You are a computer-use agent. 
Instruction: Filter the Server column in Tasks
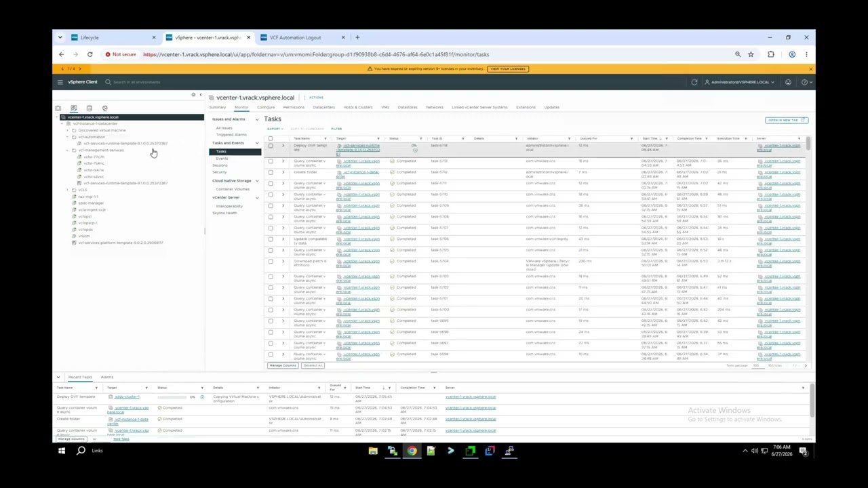(x=799, y=139)
